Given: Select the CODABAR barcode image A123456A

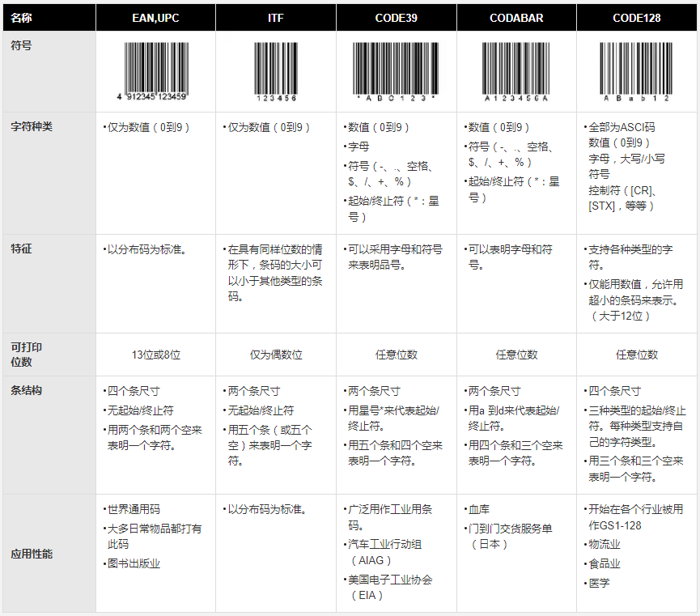Looking at the screenshot, I should tap(515, 71).
